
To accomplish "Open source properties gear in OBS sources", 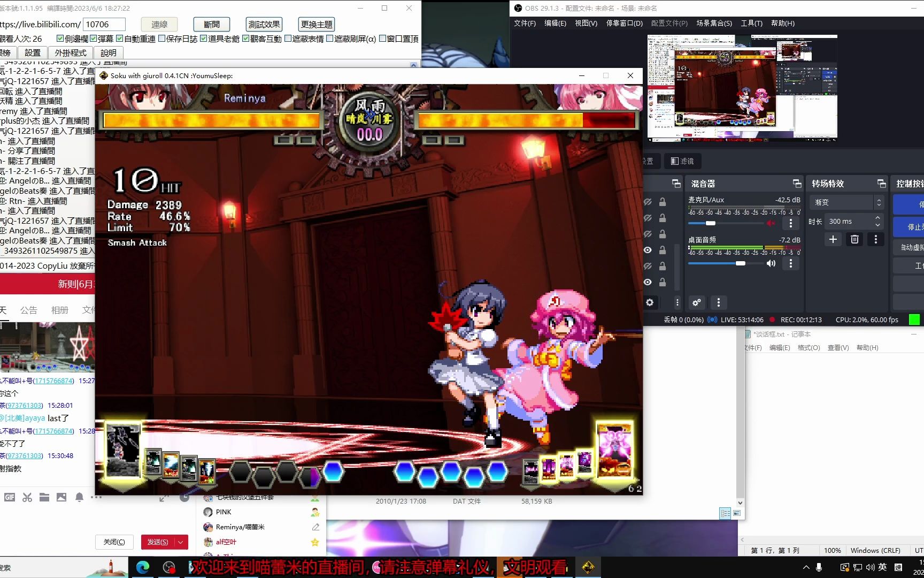I will click(x=650, y=302).
